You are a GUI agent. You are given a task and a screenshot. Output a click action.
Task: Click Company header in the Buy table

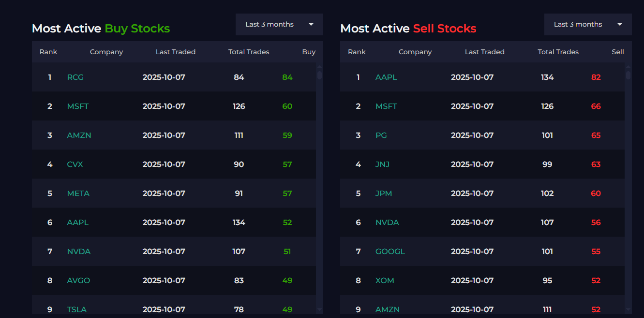[x=106, y=52]
